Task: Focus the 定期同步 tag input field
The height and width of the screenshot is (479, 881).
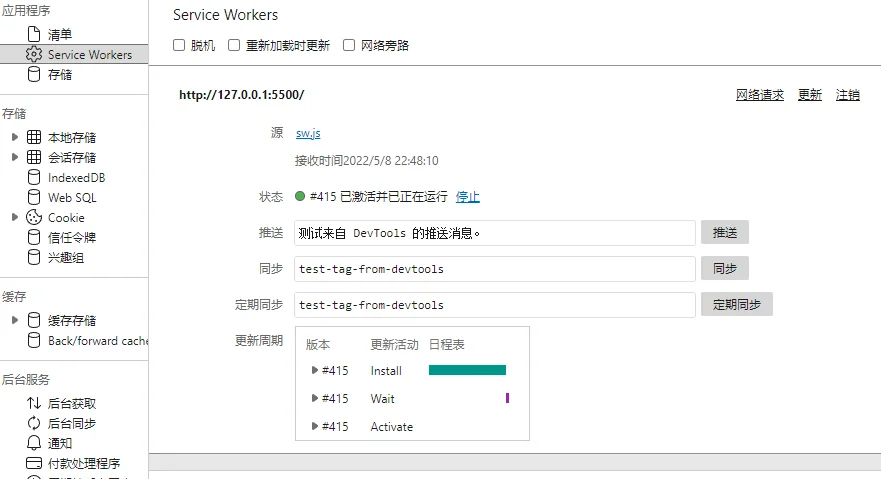Action: 494,305
